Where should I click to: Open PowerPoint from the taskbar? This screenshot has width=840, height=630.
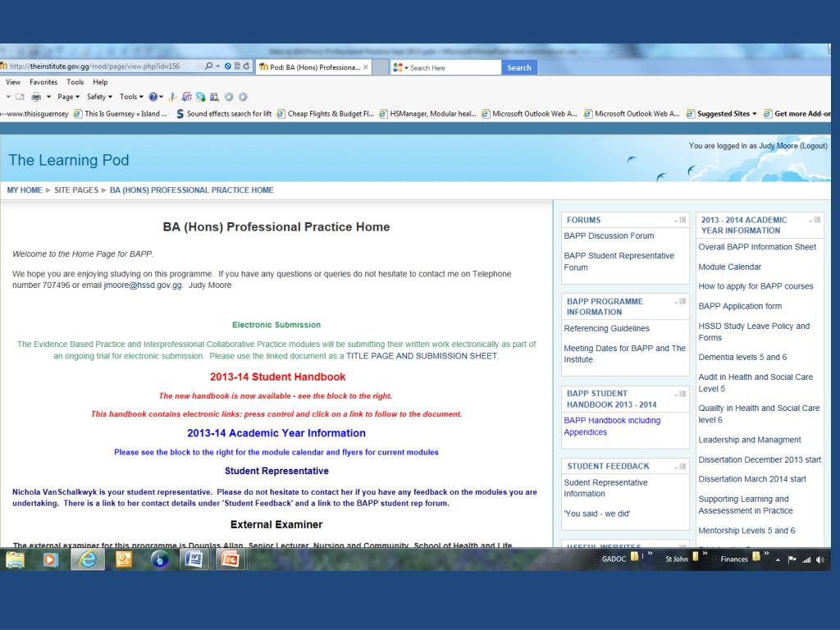[230, 559]
